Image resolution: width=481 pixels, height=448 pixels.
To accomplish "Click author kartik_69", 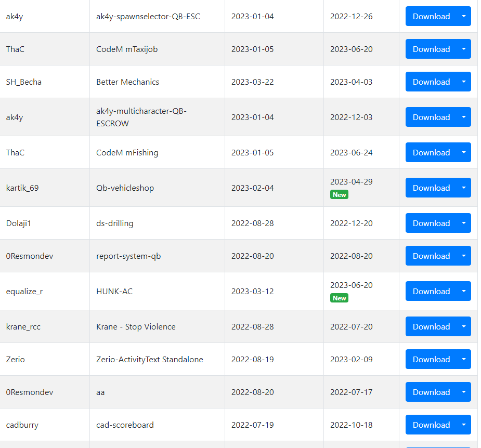I will tap(22, 188).
